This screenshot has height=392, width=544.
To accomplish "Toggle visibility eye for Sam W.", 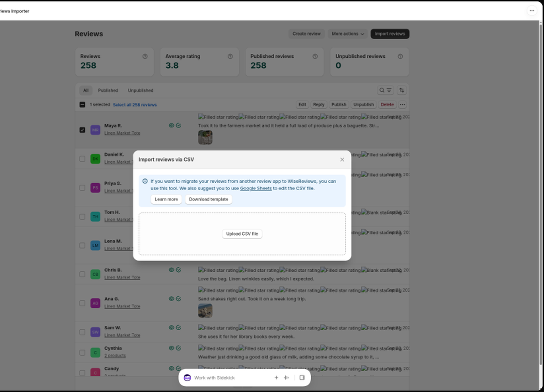I will click(171, 328).
